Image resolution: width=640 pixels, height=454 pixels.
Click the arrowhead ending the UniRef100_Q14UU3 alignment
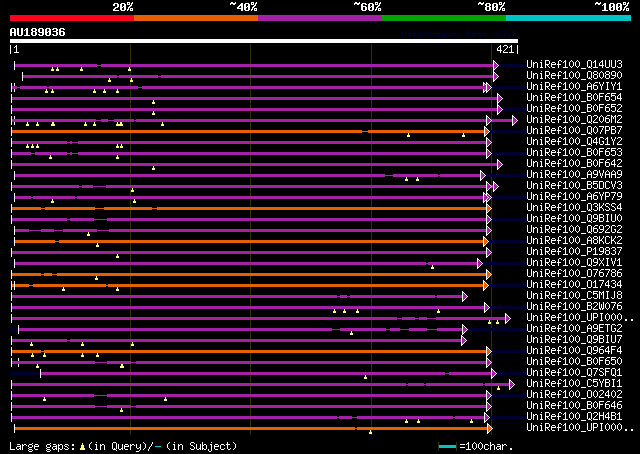[x=496, y=65]
